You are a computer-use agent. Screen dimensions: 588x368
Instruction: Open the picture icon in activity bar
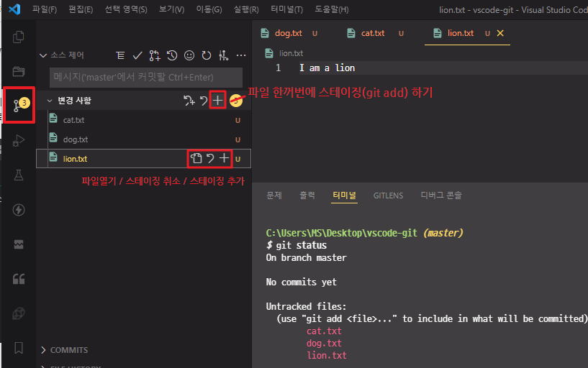point(19,244)
